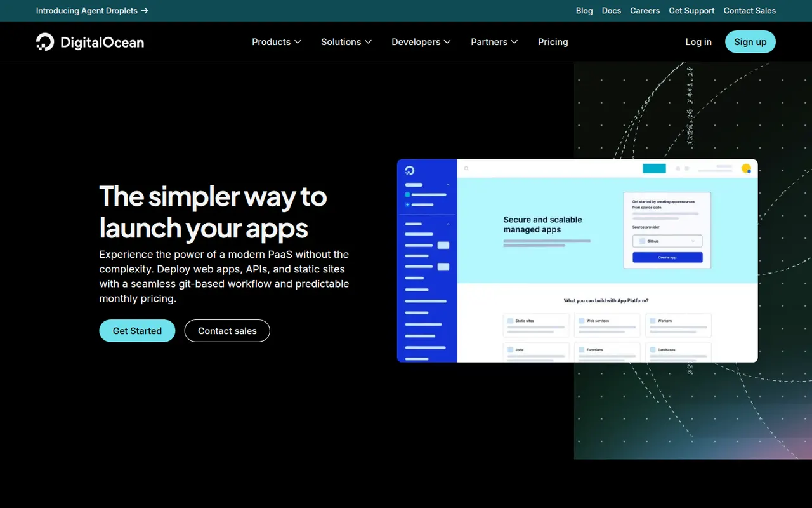The height and width of the screenshot is (508, 812).
Task: Open the Blog link in top bar
Action: (584, 11)
